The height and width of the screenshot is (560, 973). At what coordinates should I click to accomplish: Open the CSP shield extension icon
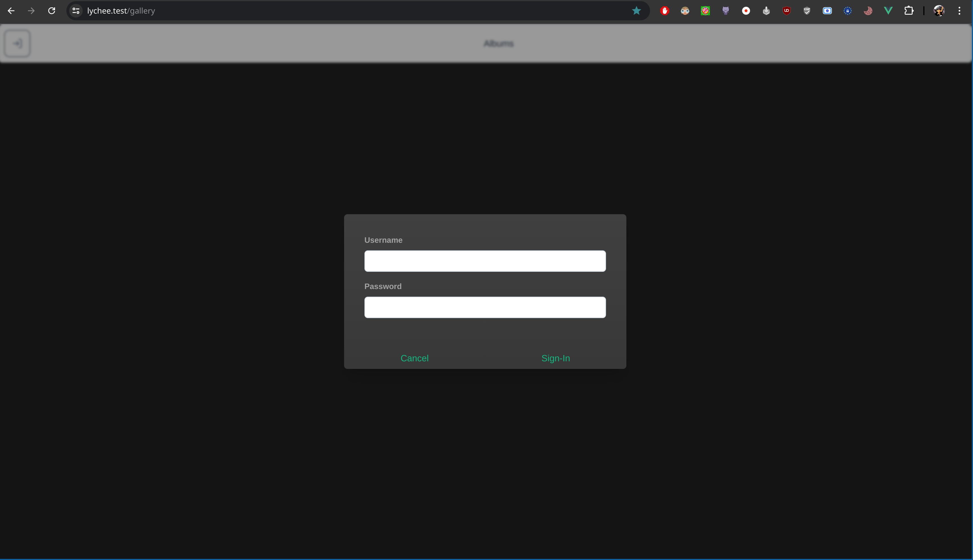coord(807,11)
